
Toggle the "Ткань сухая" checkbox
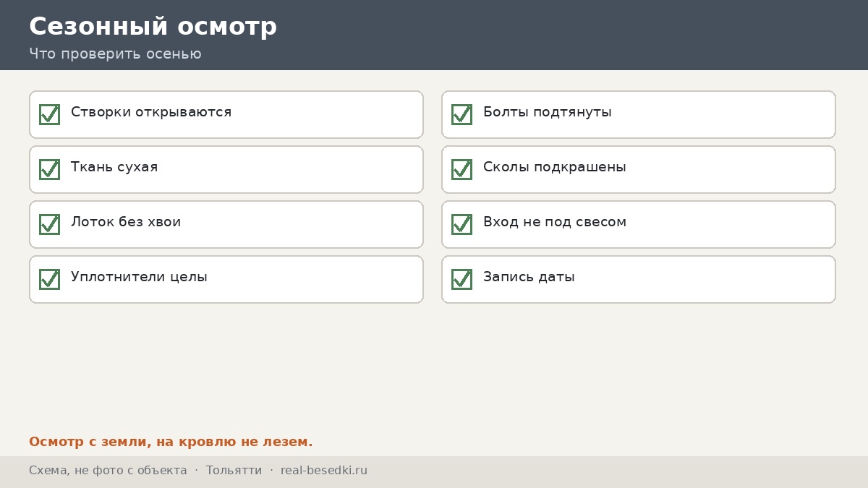[49, 169]
